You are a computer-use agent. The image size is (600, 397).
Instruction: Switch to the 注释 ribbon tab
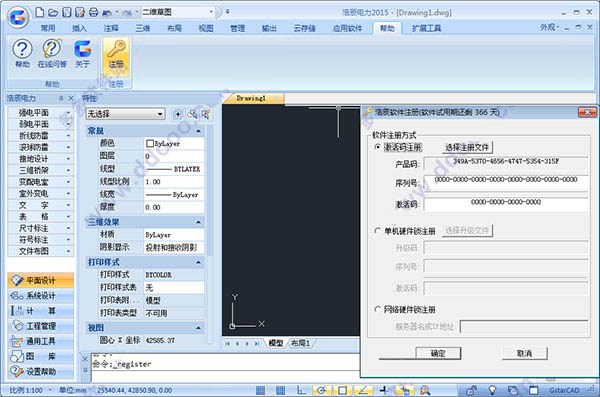[x=111, y=28]
